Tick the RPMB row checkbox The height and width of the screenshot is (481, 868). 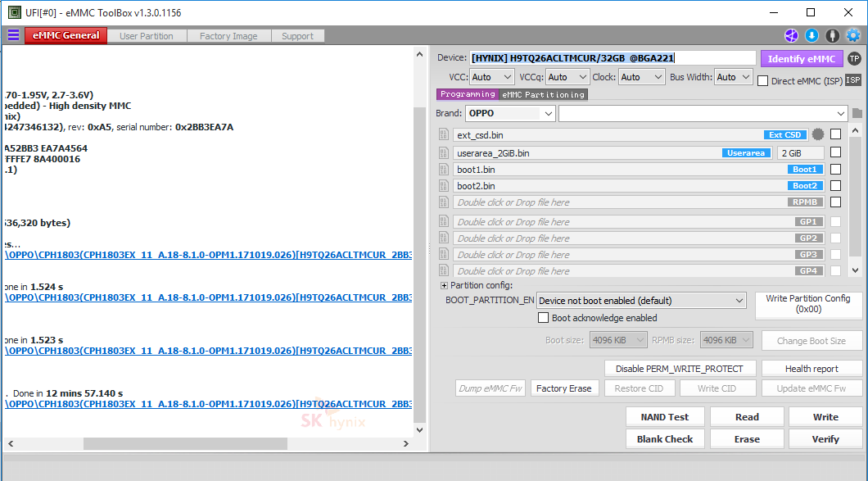click(836, 202)
